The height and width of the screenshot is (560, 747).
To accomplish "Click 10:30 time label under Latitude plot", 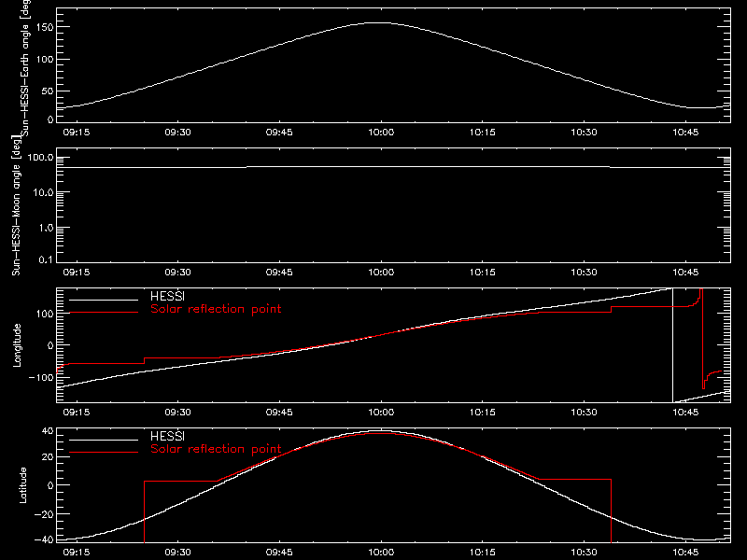I will [x=585, y=553].
